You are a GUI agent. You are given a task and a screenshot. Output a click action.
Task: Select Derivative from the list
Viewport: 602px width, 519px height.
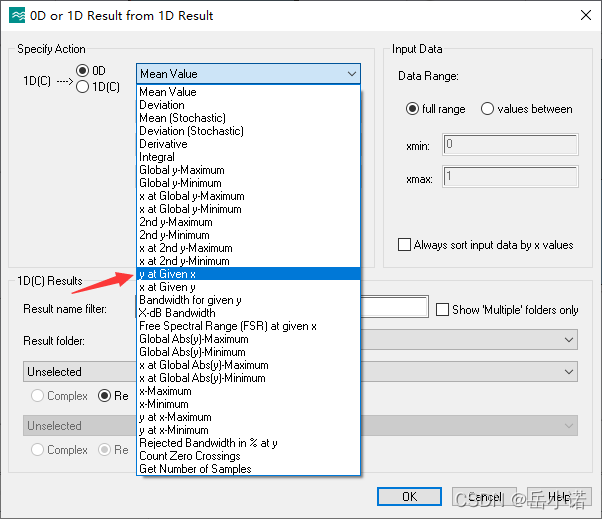point(248,144)
